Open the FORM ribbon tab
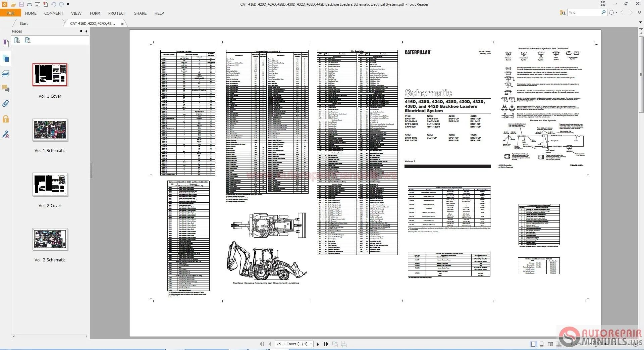Image resolution: width=644 pixels, height=350 pixels. point(95,13)
